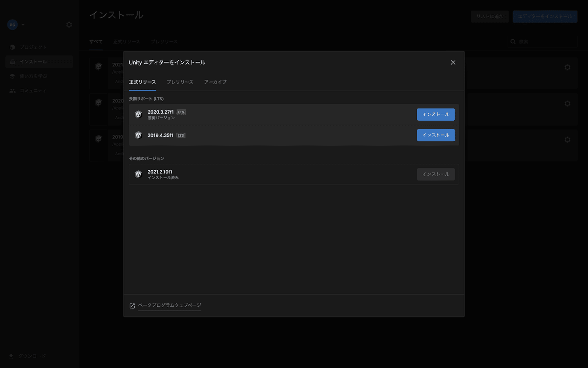Click the 使い方を学ぶ graduation cap icon
The image size is (588, 368).
(x=12, y=76)
